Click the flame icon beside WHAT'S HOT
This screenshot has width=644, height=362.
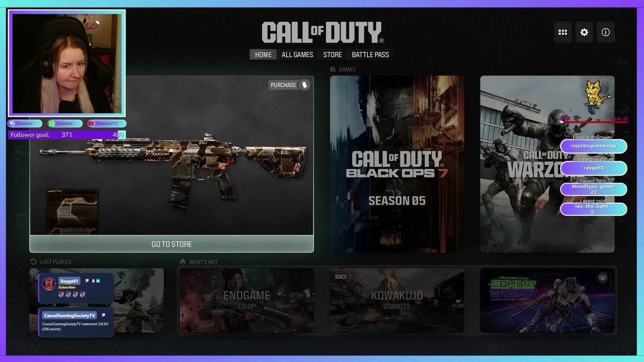click(183, 262)
